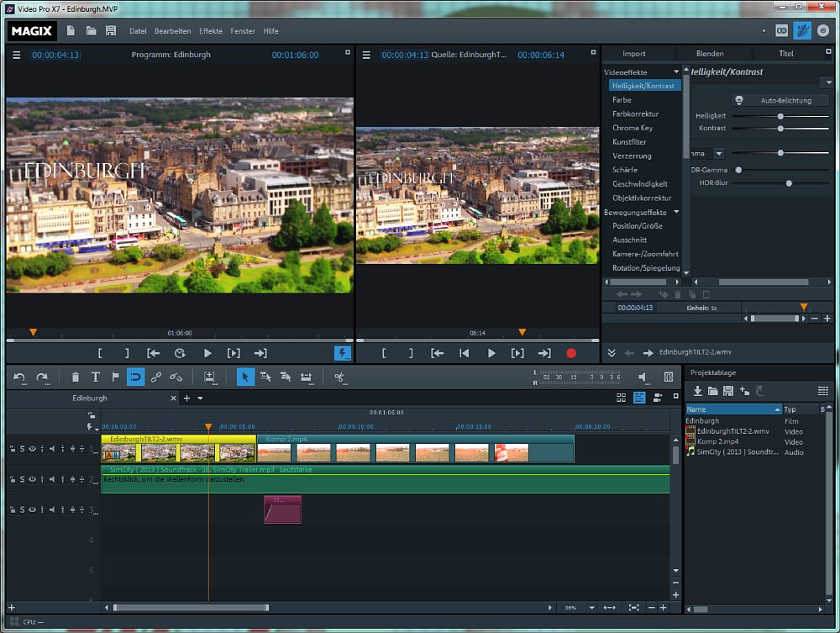Open the audio mixer icon
840x633 pixels.
coord(669,377)
